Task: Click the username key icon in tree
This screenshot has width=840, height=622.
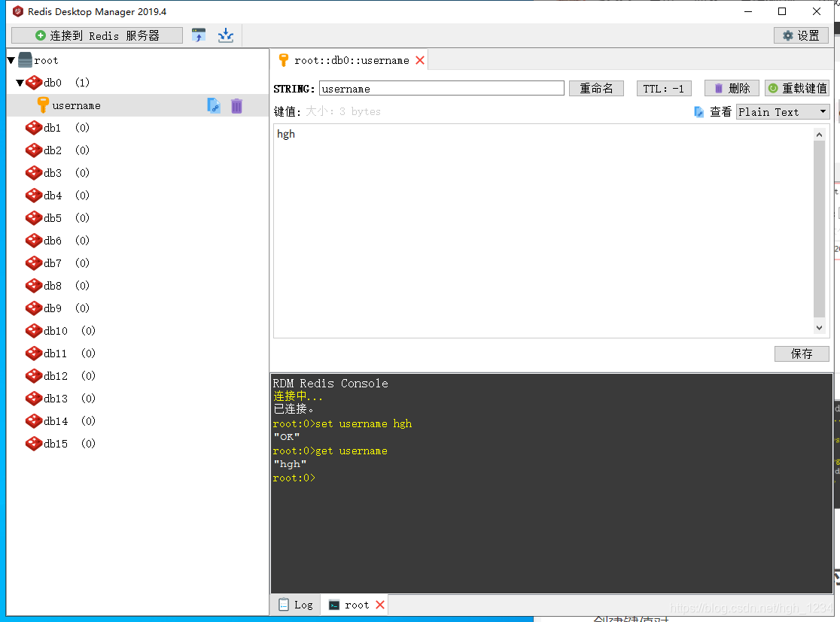Action: click(43, 105)
